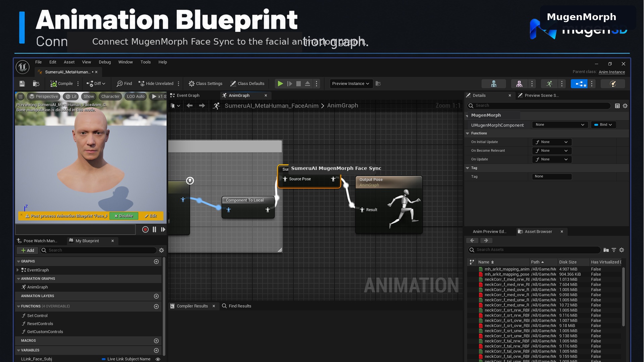Navigate forward in the graph editor
This screenshot has width=644, height=362.
[x=202, y=106]
